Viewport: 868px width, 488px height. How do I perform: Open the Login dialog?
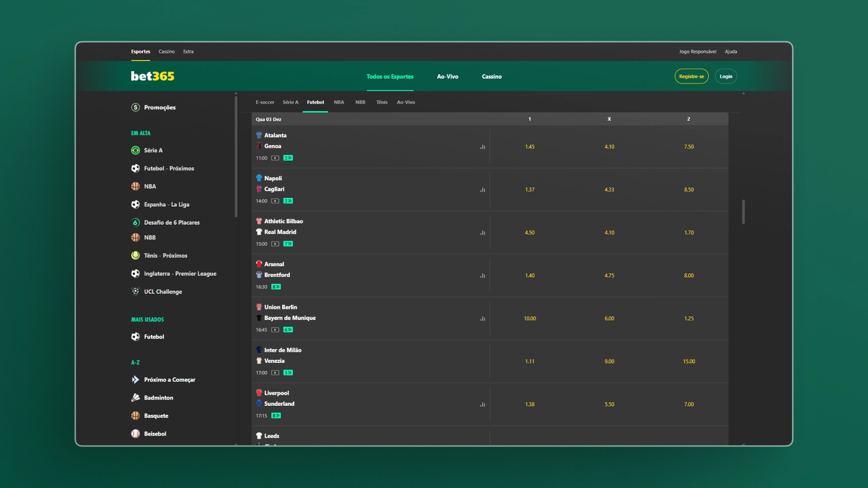coord(726,76)
